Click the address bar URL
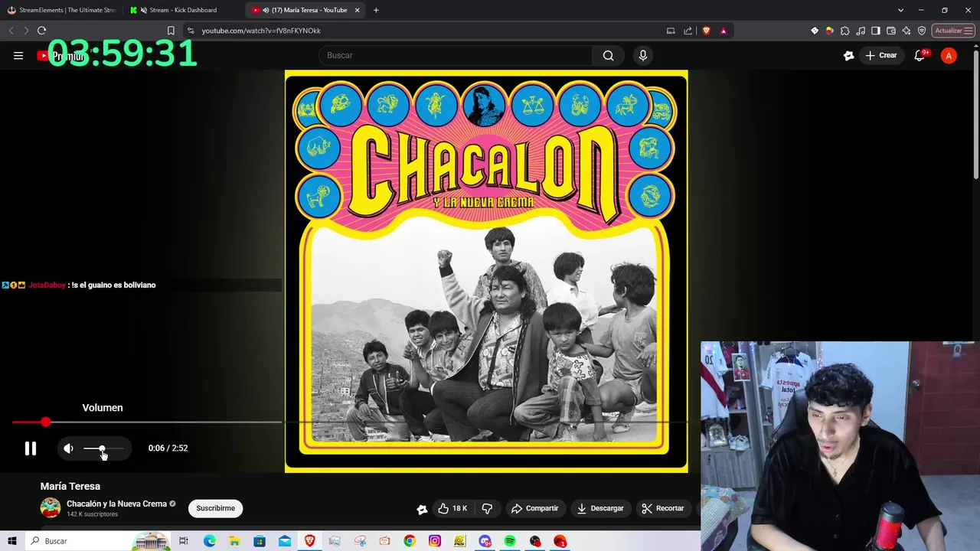 (x=261, y=31)
